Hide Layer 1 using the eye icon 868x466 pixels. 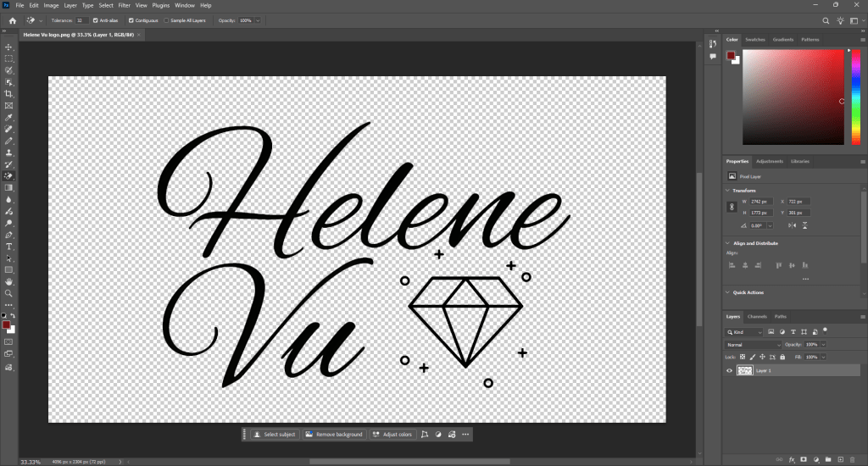point(730,370)
